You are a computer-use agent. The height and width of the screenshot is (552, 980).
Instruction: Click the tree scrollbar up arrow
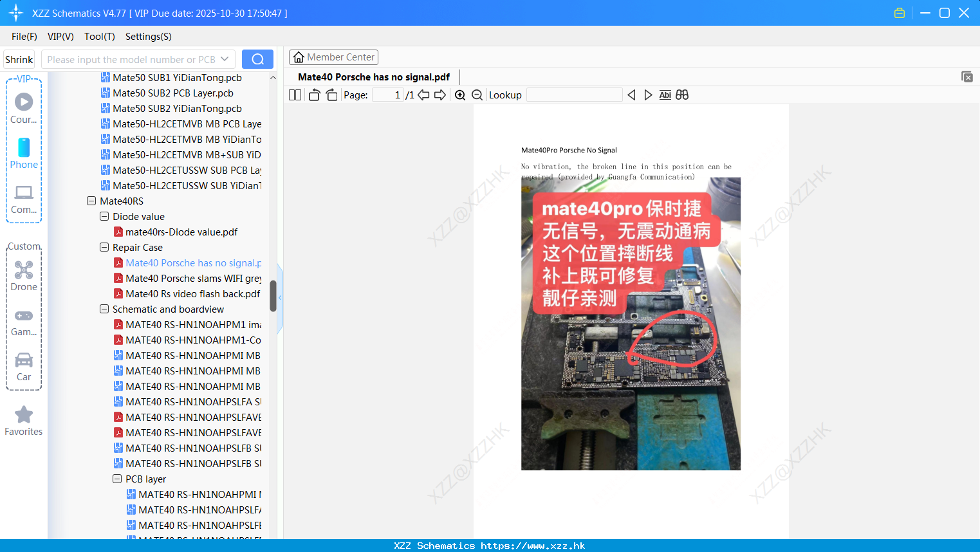point(273,77)
